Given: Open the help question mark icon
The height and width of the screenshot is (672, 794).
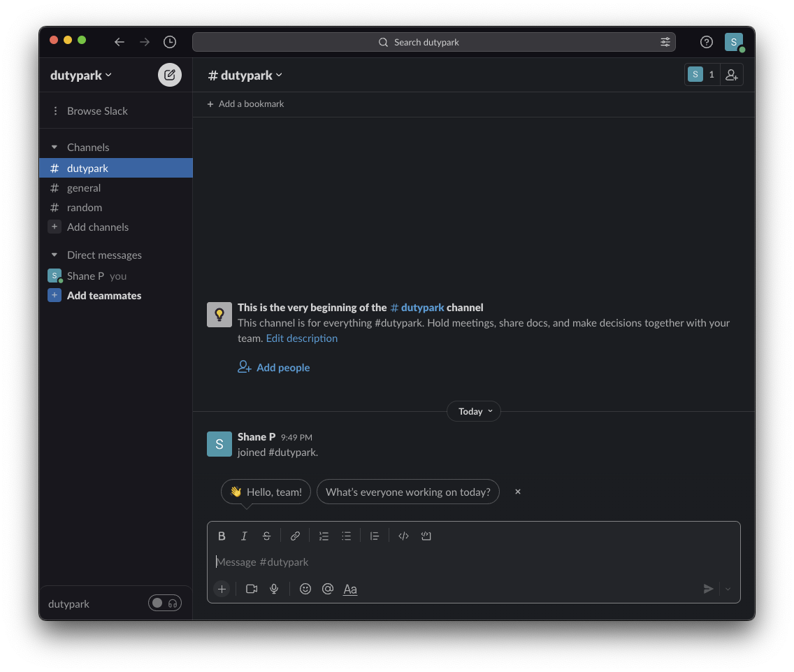Looking at the screenshot, I should tap(707, 42).
